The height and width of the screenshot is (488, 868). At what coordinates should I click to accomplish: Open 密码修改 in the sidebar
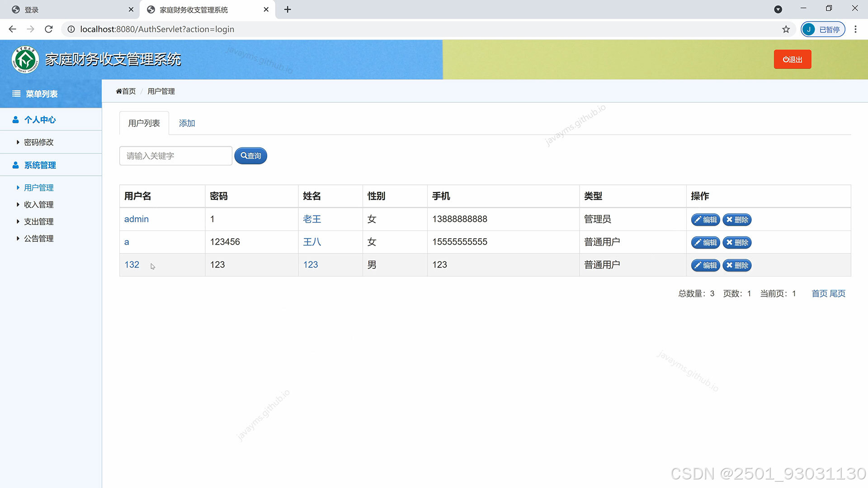[x=39, y=142]
